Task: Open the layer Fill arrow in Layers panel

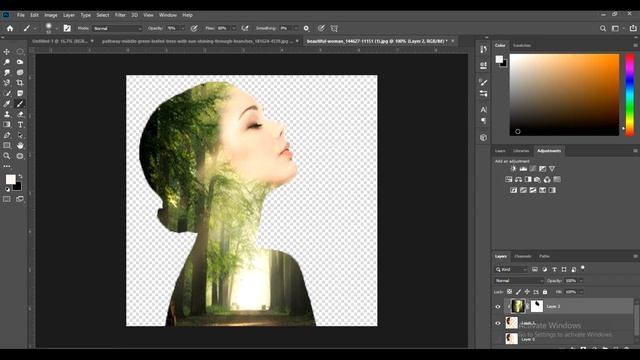Action: coord(581,292)
